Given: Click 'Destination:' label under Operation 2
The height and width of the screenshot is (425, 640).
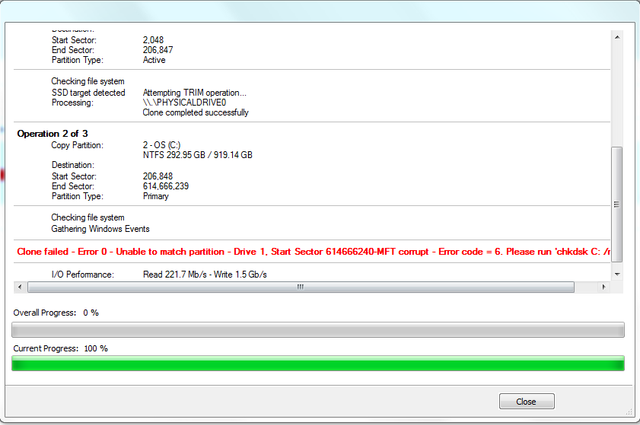Looking at the screenshot, I should pyautogui.click(x=73, y=165).
